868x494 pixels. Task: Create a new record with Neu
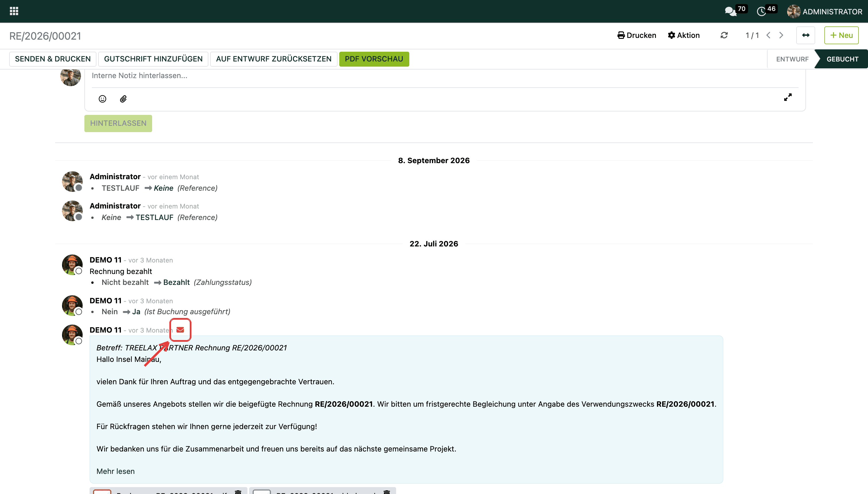point(841,35)
